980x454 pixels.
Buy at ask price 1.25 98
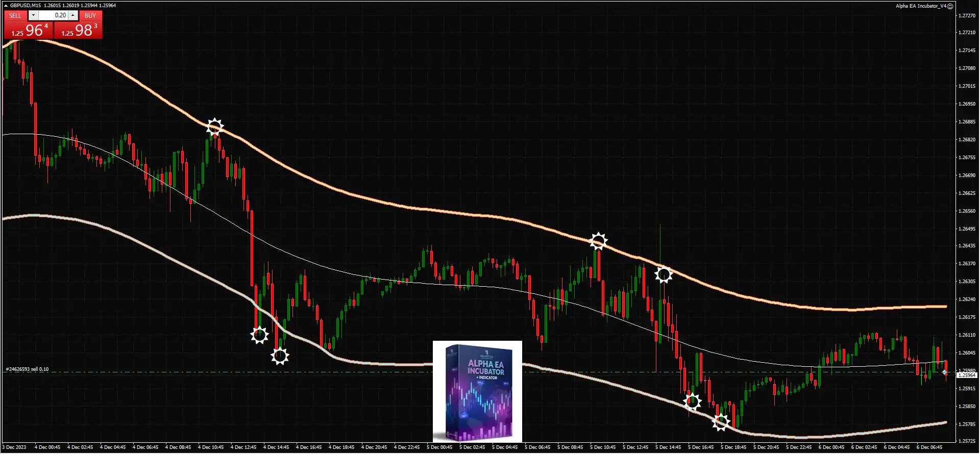coord(79,30)
